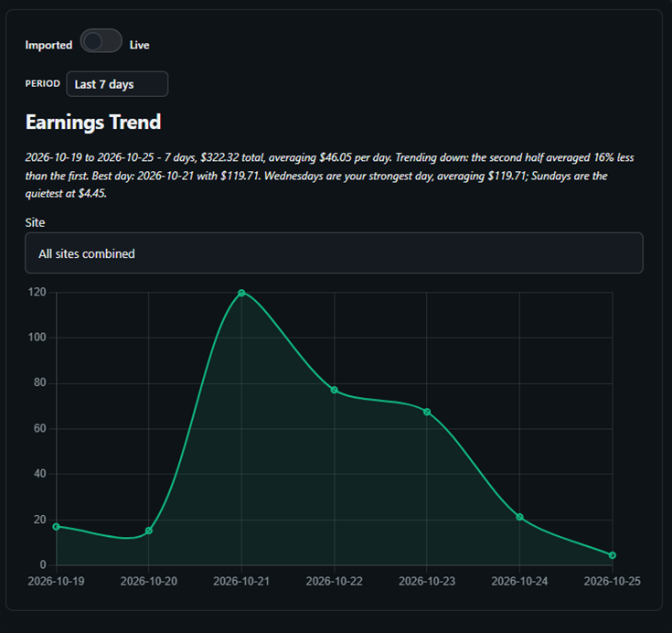Click the y-axis value 60
Viewport: 672px width, 633px height.
40,428
